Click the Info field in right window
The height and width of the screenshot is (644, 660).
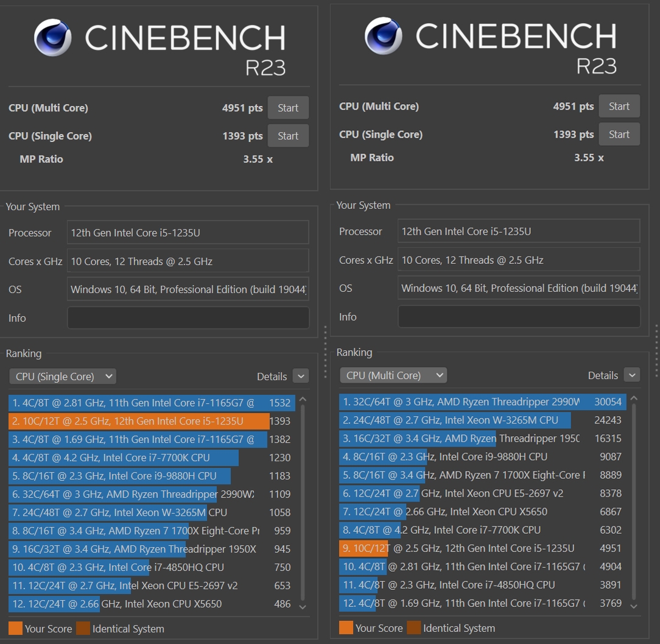point(519,316)
